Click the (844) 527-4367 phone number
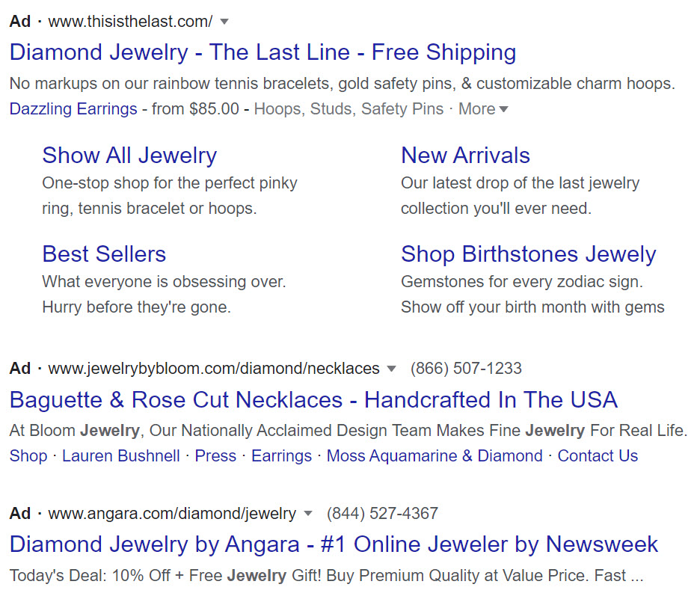The image size is (700, 605). 382,514
